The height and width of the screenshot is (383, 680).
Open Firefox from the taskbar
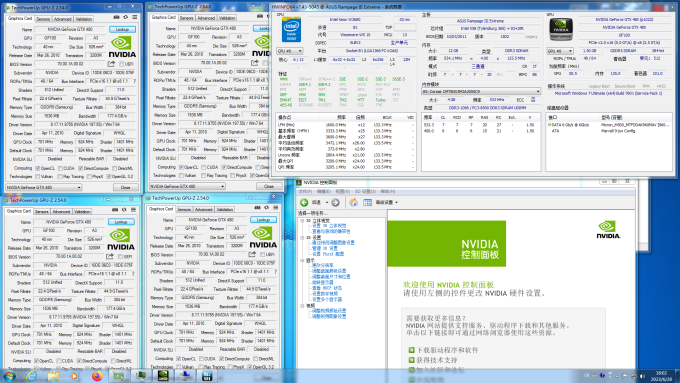[97, 376]
